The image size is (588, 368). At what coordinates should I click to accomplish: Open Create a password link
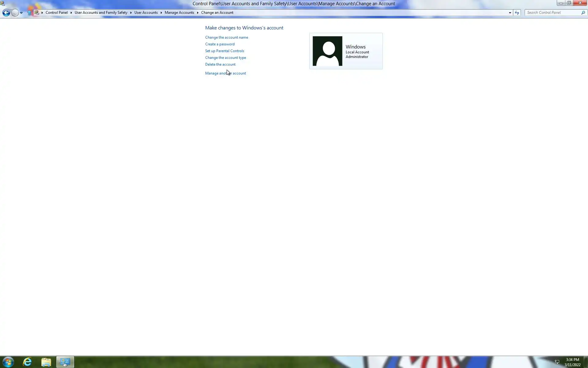[x=220, y=44]
